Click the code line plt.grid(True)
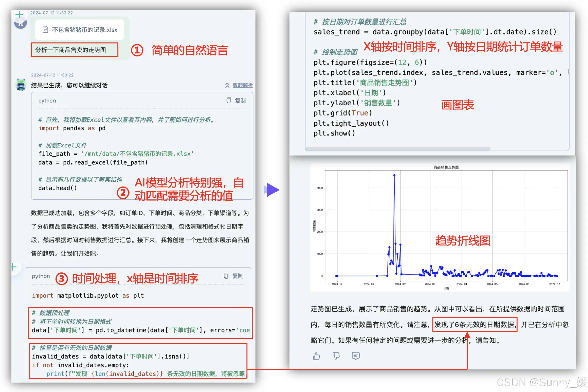Viewport: 588px width, 392px height. point(342,113)
